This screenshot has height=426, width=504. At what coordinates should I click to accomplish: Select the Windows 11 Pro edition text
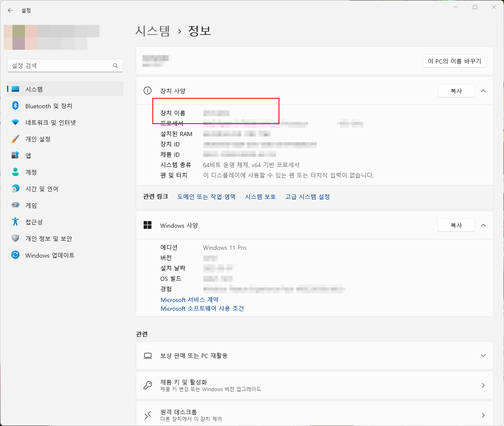(225, 248)
